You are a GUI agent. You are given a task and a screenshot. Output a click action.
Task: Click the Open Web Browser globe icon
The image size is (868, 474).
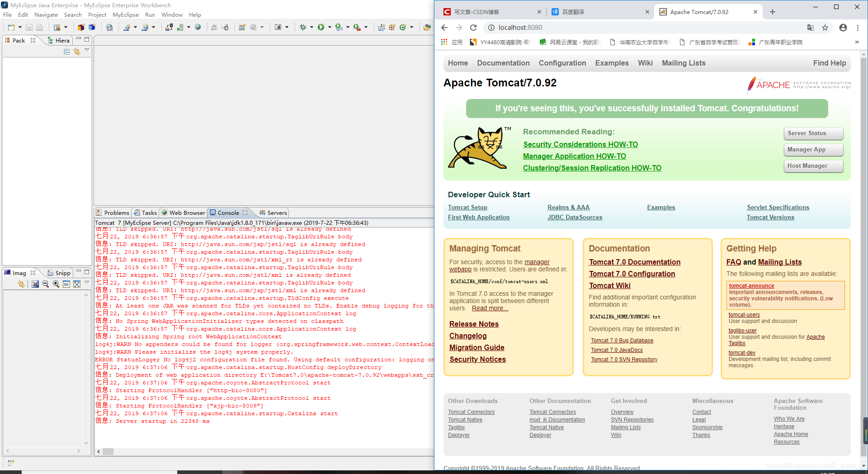[x=198, y=27]
